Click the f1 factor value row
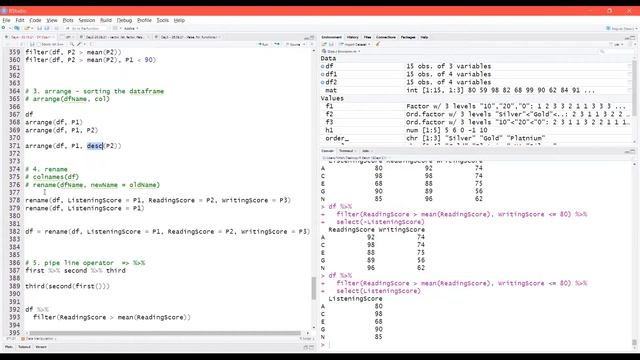Screen dimensions: 640x360 (476, 106)
